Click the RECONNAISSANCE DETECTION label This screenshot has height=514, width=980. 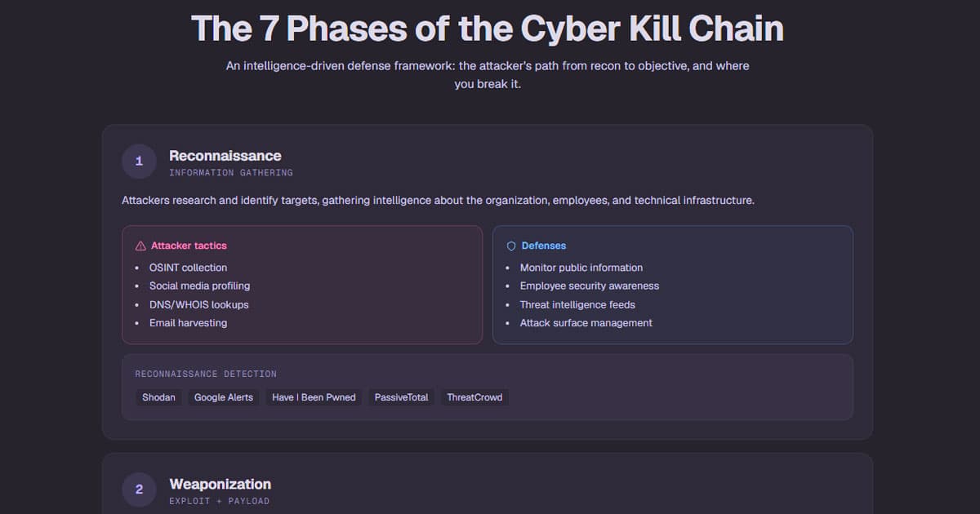(x=206, y=374)
